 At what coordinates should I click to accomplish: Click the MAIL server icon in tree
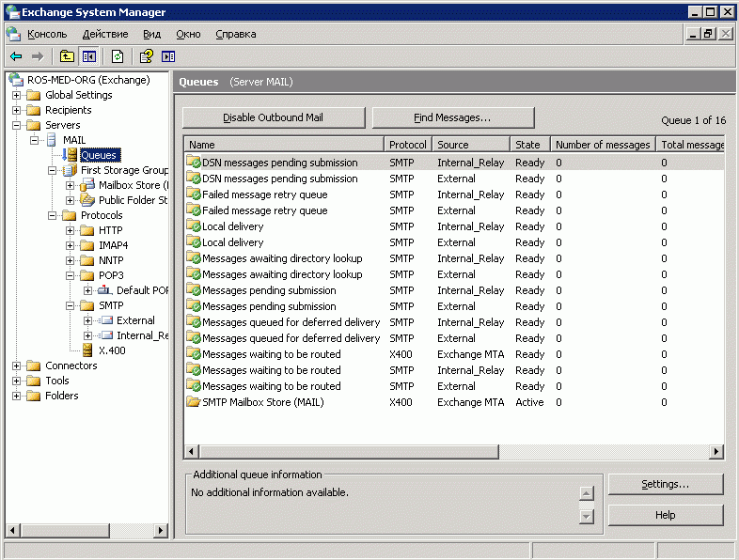[x=52, y=140]
